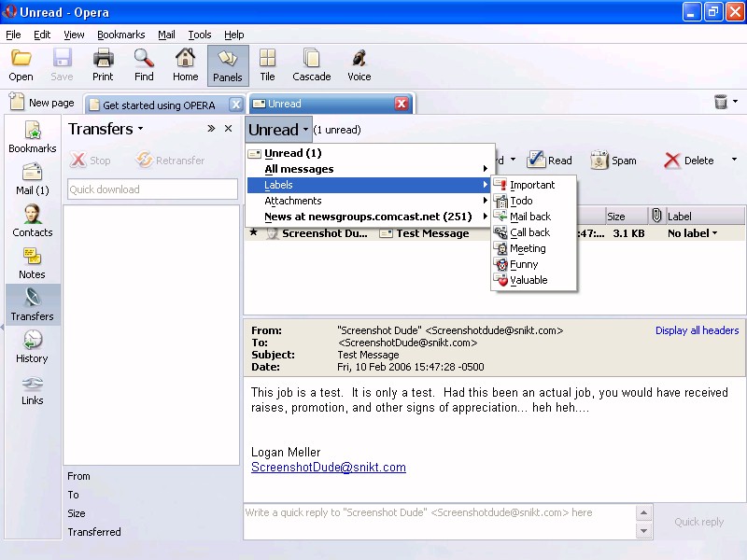Open the Links panel
This screenshot has width=747, height=560.
click(32, 388)
